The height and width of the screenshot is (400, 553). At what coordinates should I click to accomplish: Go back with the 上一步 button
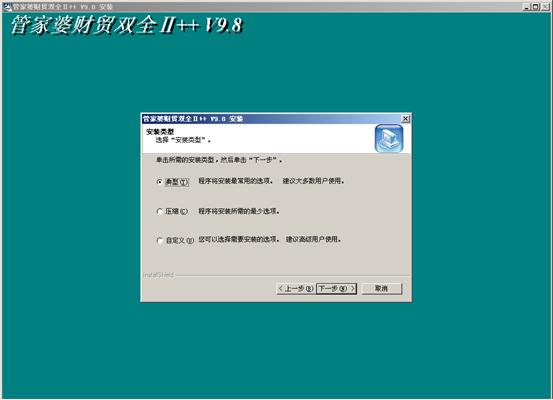(296, 289)
